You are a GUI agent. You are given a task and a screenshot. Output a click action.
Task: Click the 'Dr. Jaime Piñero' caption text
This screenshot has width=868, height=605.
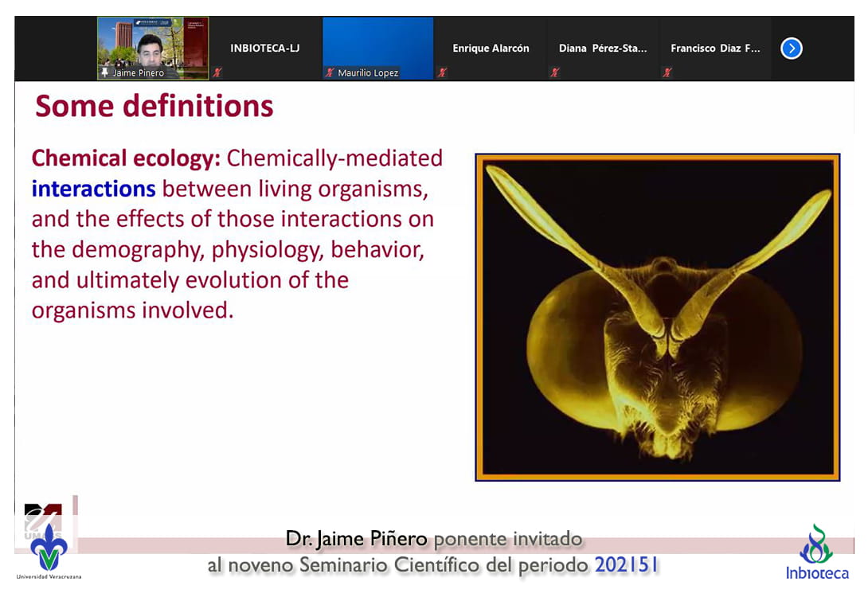point(357,540)
